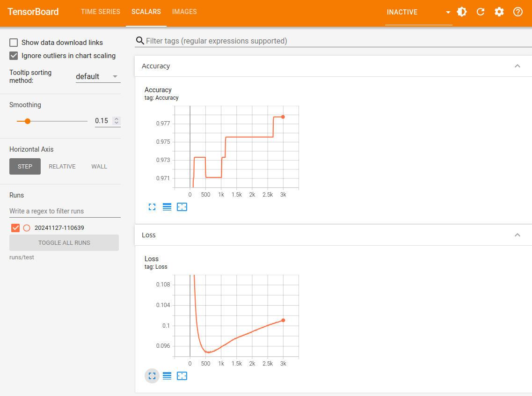
Task: Uncheck the 20241127-110639 run checkbox
Action: pyautogui.click(x=15, y=228)
